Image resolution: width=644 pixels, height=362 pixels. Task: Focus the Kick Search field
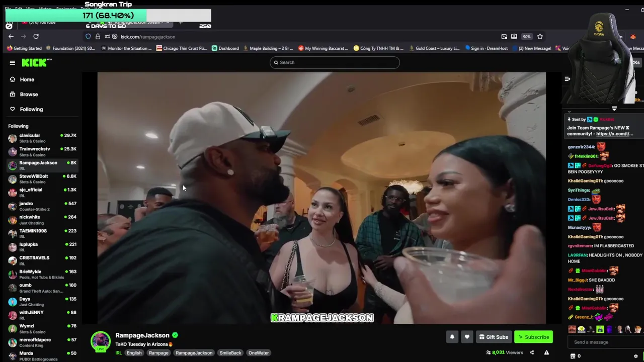(335, 62)
